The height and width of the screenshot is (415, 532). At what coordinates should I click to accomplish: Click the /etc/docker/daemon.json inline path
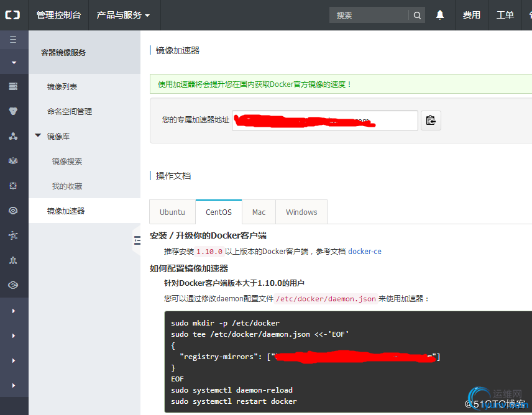pos(326,299)
